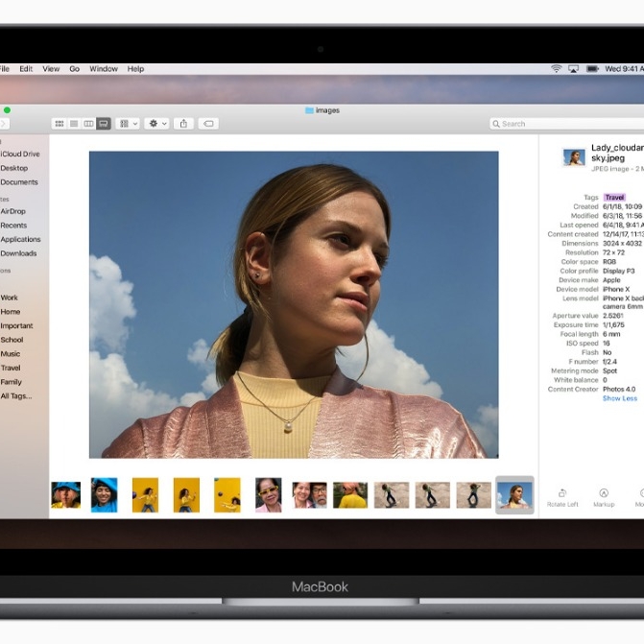Click the Show Less link

click(x=620, y=398)
